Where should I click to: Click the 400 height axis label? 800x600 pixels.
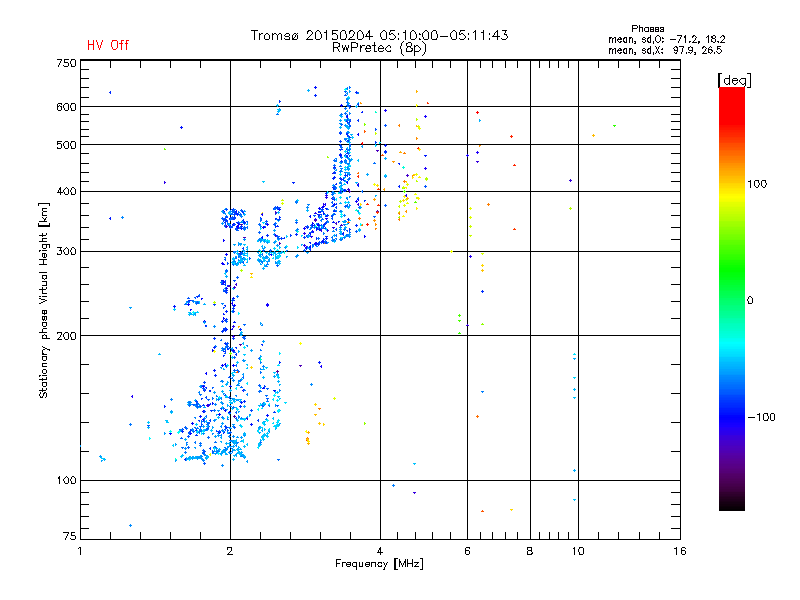(66, 191)
